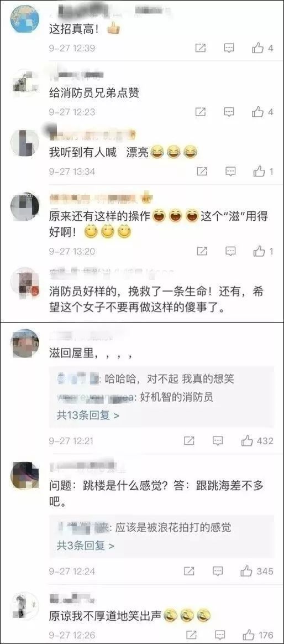Reply to the comment "我听到有人喊 漂亮"

click(231, 172)
